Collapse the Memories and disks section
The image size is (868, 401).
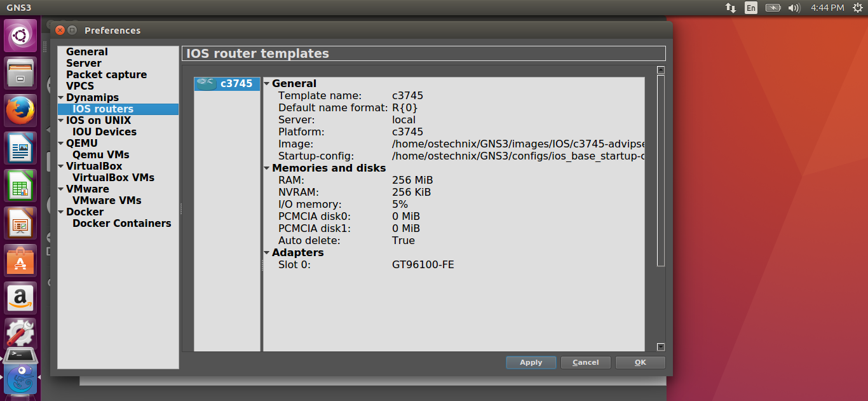(x=267, y=168)
